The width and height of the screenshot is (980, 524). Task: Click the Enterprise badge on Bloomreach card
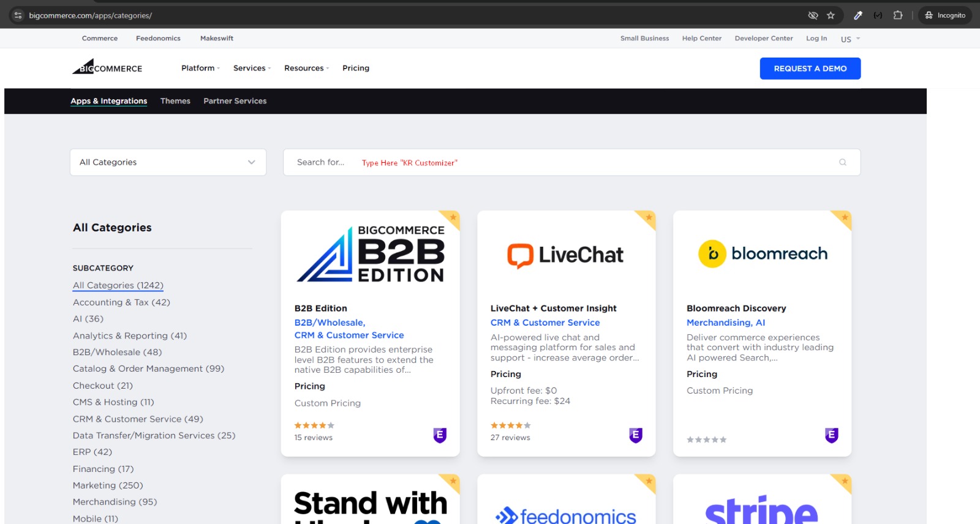point(832,435)
